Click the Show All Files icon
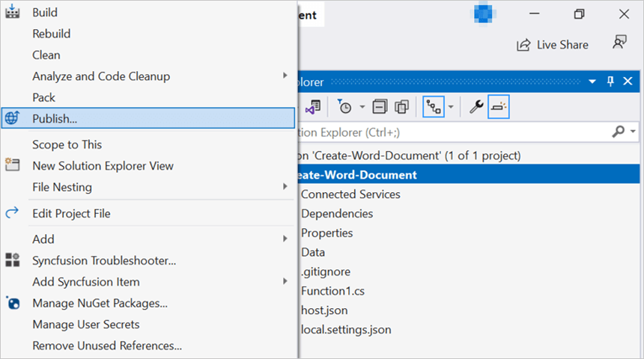The width and height of the screenshot is (644, 359). click(401, 107)
